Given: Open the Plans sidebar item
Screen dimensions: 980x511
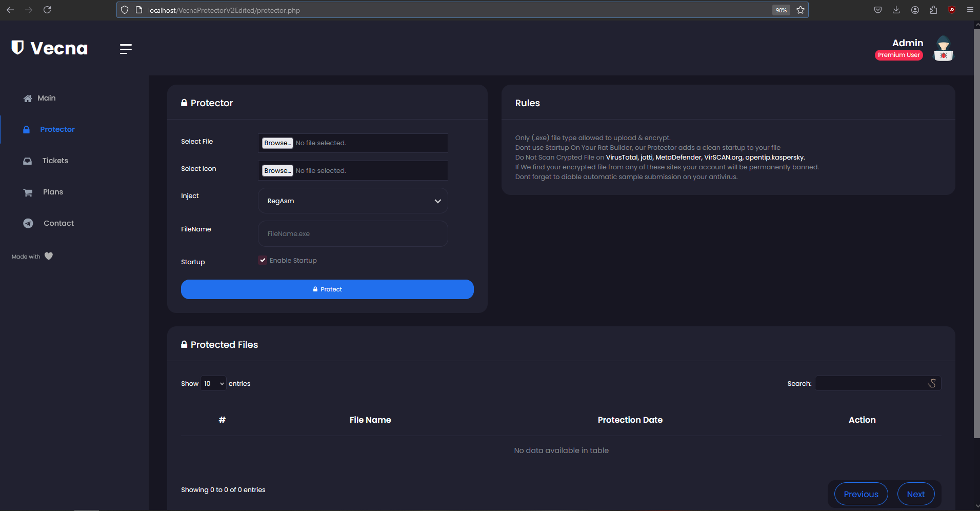Looking at the screenshot, I should point(43,192).
